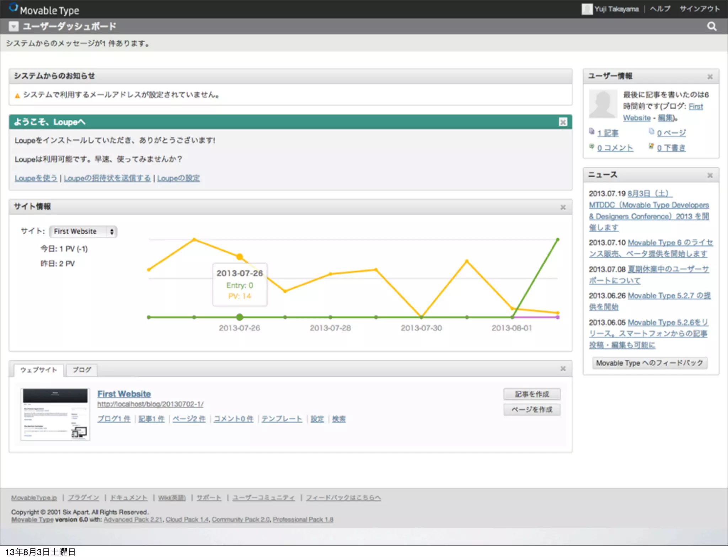Close the サイト情報 widget
This screenshot has height=560, width=728.
pyautogui.click(x=563, y=207)
